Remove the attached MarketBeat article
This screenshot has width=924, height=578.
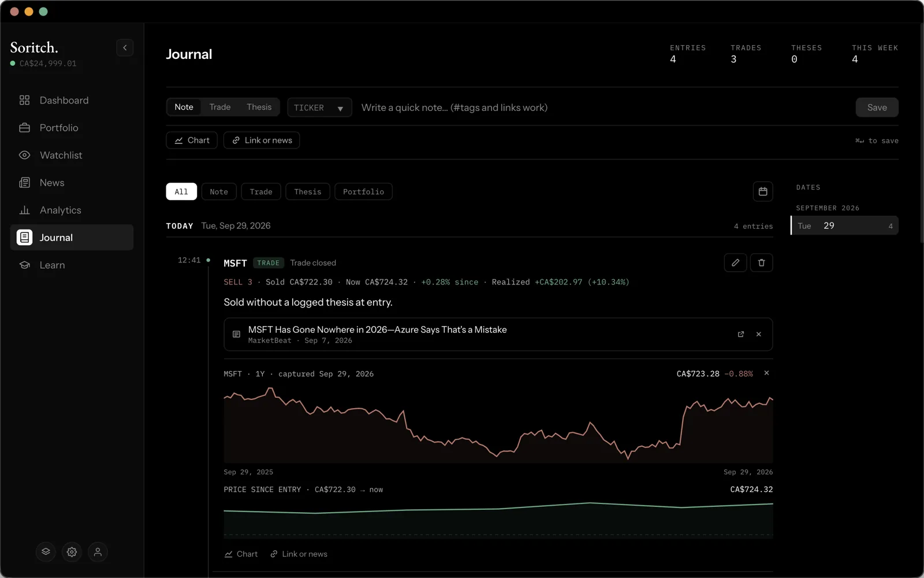pos(759,334)
